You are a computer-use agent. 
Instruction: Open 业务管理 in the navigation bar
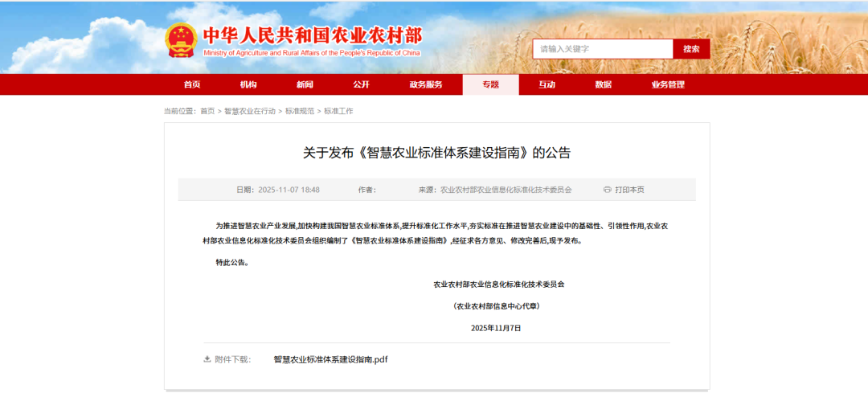point(668,84)
